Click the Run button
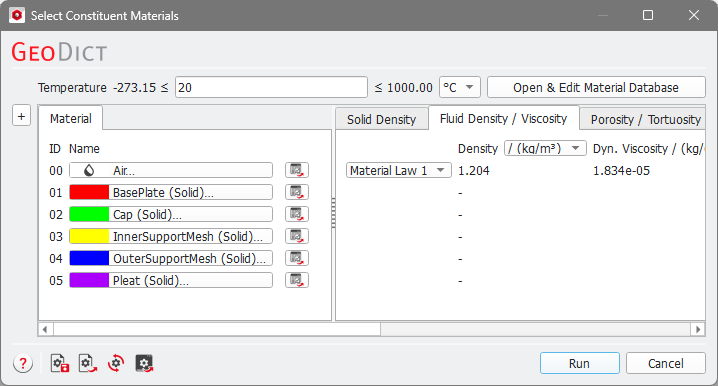 point(579,363)
